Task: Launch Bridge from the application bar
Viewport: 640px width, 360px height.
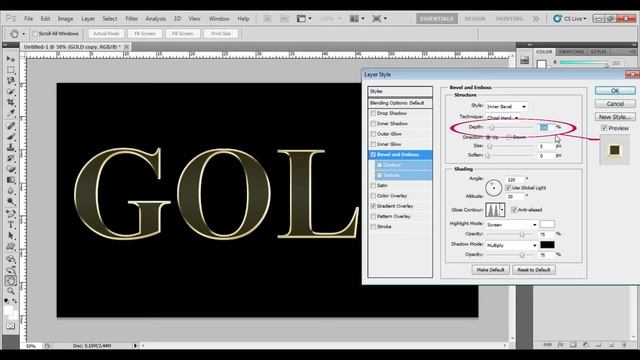Action: 267,19
